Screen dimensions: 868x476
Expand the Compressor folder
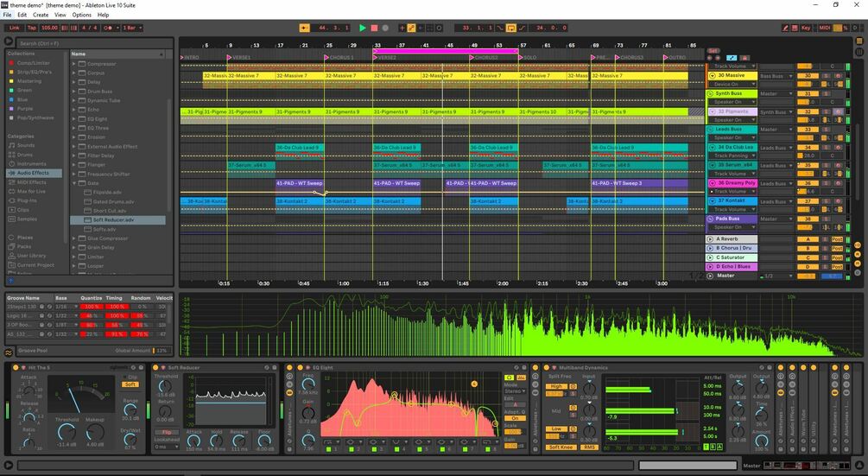(74, 64)
